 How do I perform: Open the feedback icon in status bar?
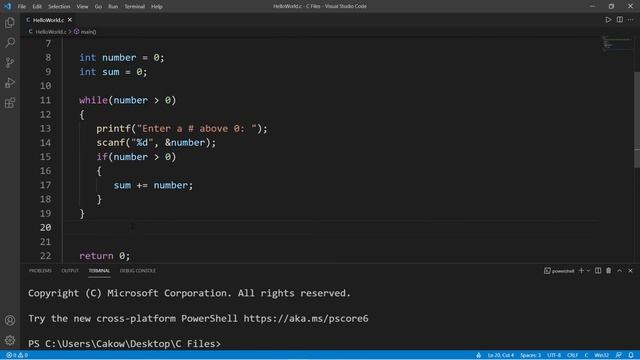(x=618, y=355)
